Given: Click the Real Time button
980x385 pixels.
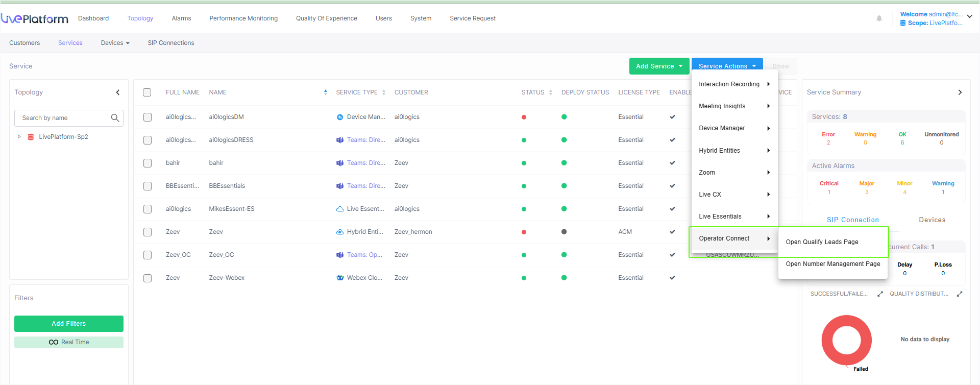Looking at the screenshot, I should pyautogui.click(x=69, y=342).
